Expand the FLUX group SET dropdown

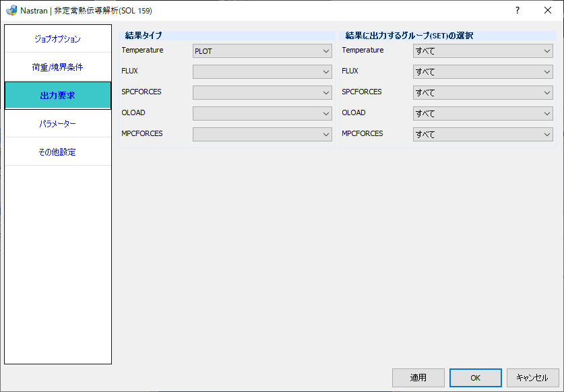coord(482,72)
